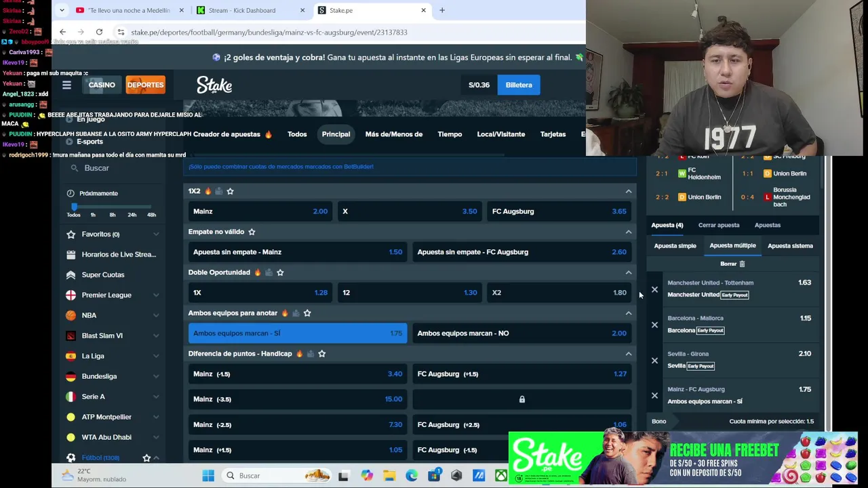Click the DEPORTES button

coord(145,85)
